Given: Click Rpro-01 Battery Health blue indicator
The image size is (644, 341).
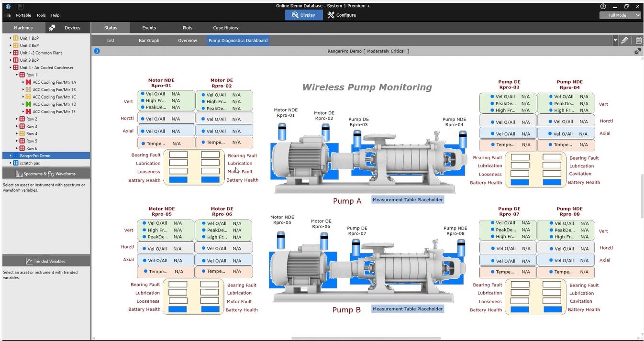Looking at the screenshot, I should [x=178, y=180].
